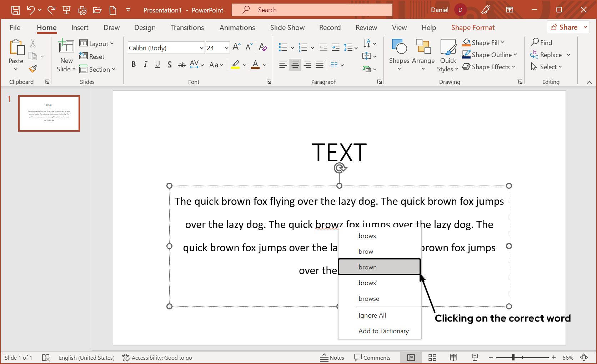
Task: Open the Font size dropdown
Action: click(227, 47)
